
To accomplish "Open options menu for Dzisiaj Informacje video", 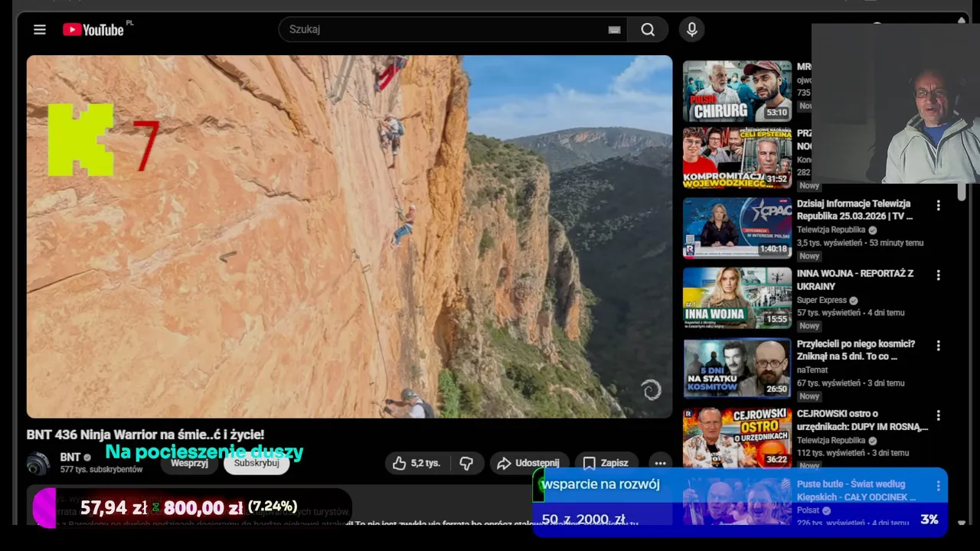I will tap(938, 205).
